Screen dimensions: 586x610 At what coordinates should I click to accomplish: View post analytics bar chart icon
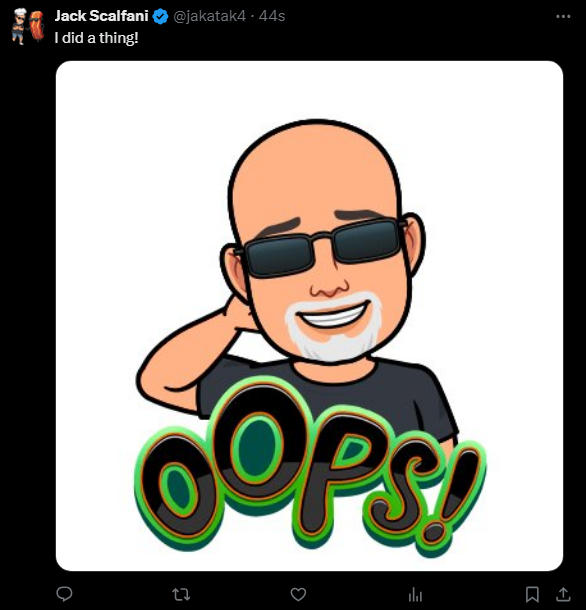(x=415, y=595)
